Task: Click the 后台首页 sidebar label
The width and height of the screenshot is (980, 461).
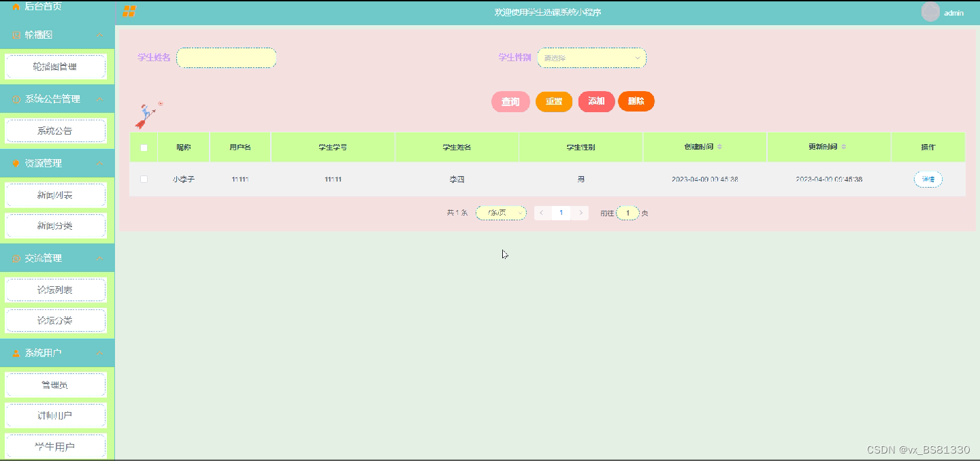Action: click(x=44, y=6)
